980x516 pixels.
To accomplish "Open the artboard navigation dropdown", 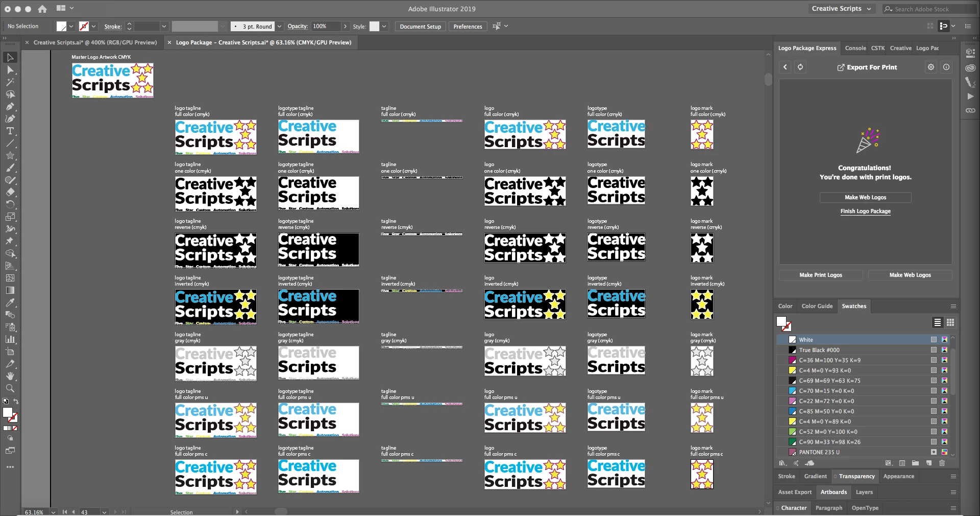I will click(x=104, y=512).
